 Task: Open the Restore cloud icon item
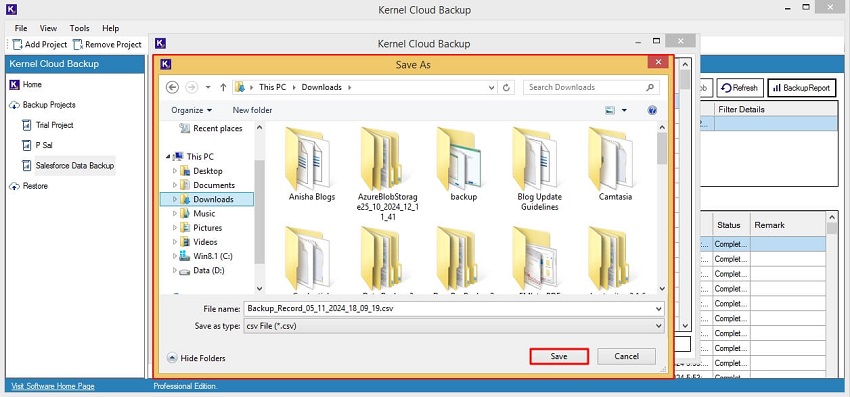[15, 186]
